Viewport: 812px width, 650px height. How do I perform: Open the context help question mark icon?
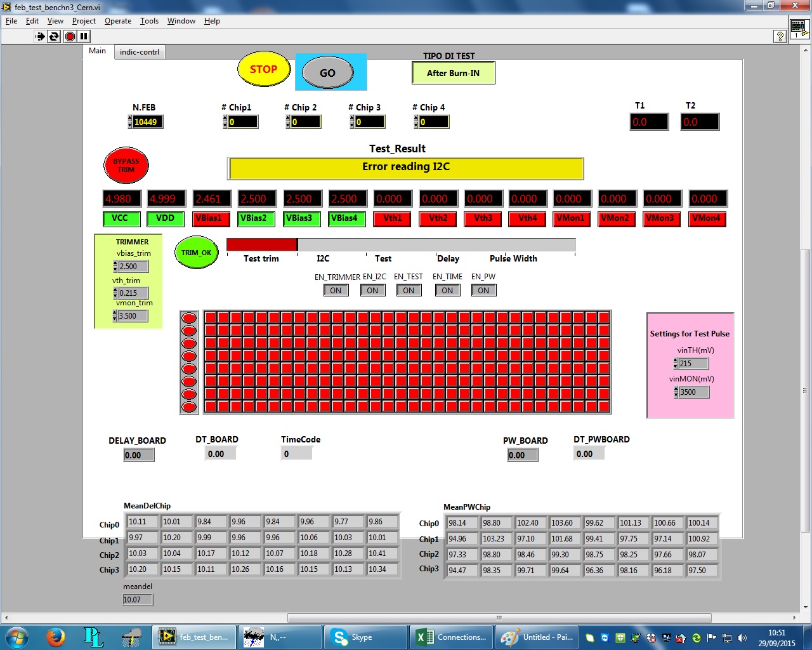(780, 36)
